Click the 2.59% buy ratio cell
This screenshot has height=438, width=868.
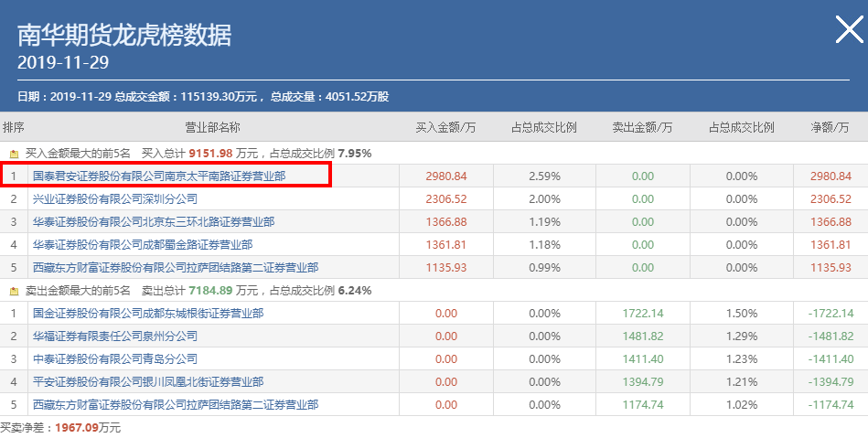pos(545,176)
